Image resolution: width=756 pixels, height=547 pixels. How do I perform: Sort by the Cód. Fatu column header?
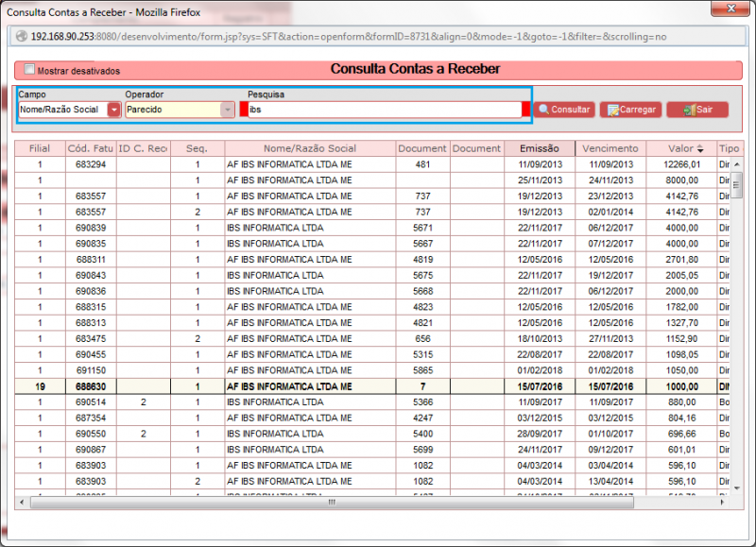91,148
